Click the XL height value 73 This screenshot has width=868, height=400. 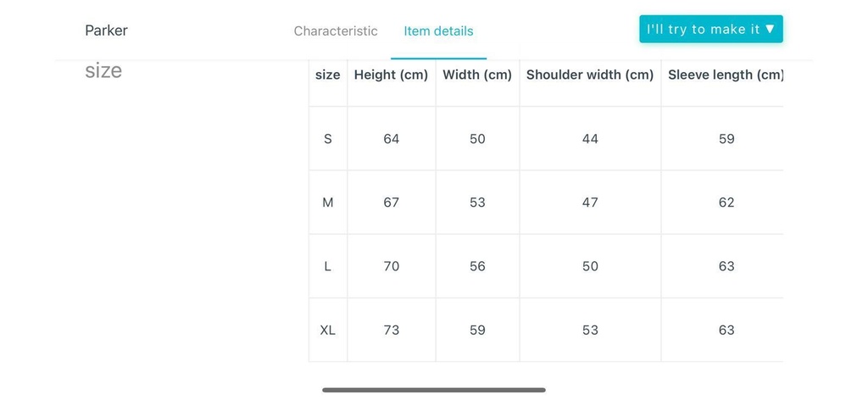tap(391, 330)
